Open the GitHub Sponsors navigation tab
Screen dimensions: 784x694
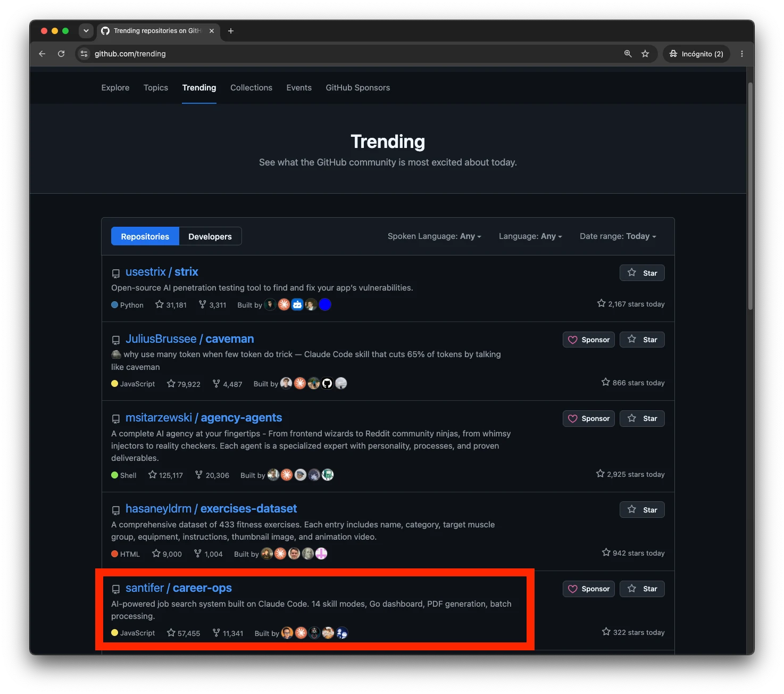pos(358,88)
